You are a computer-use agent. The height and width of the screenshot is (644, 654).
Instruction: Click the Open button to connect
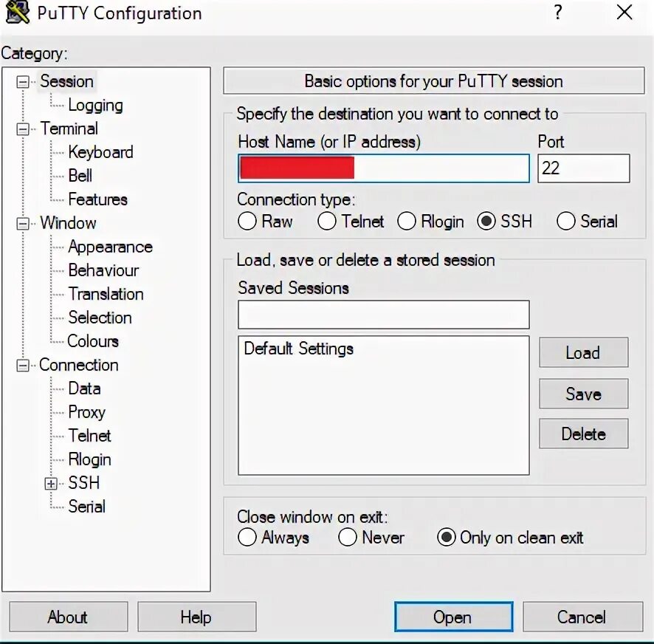point(453,617)
